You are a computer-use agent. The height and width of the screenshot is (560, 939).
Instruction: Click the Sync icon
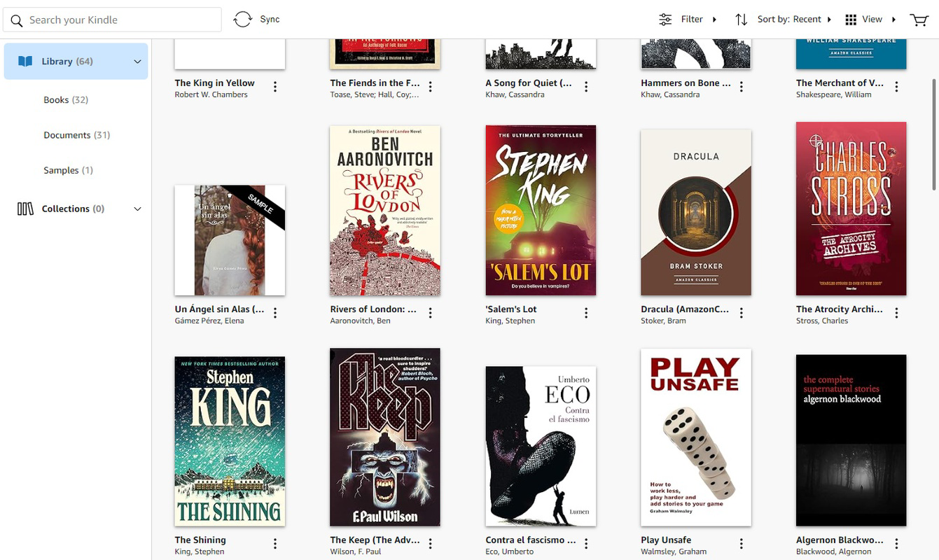coord(244,19)
